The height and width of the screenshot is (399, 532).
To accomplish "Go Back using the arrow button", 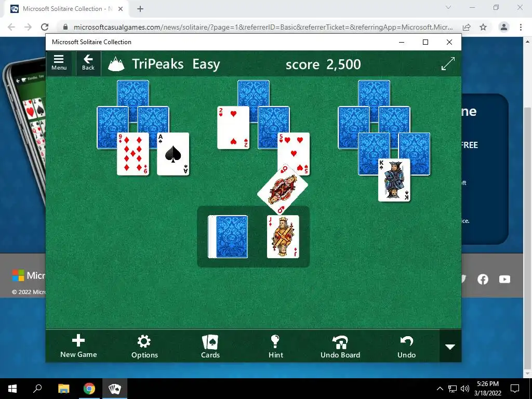I will point(88,63).
